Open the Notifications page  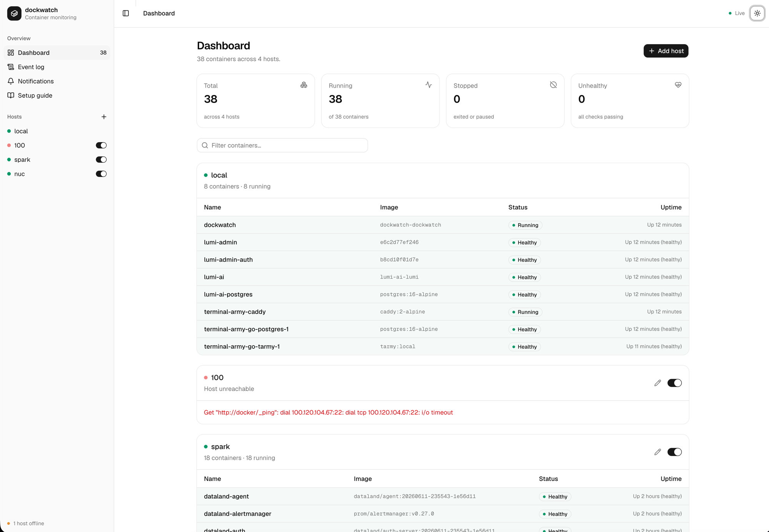(x=57, y=81)
